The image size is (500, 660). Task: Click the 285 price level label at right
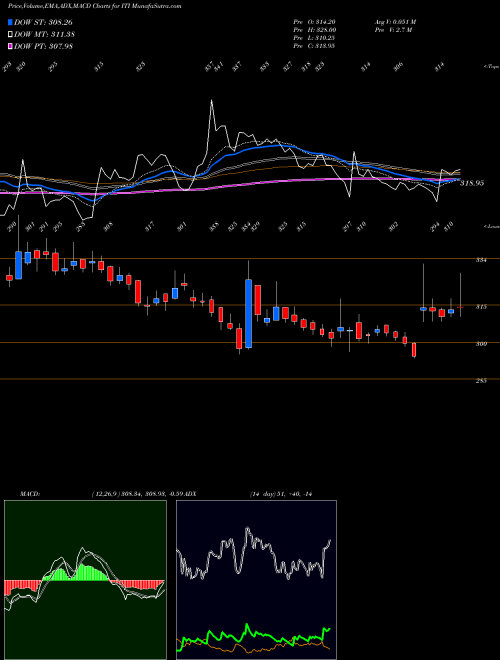481,381
